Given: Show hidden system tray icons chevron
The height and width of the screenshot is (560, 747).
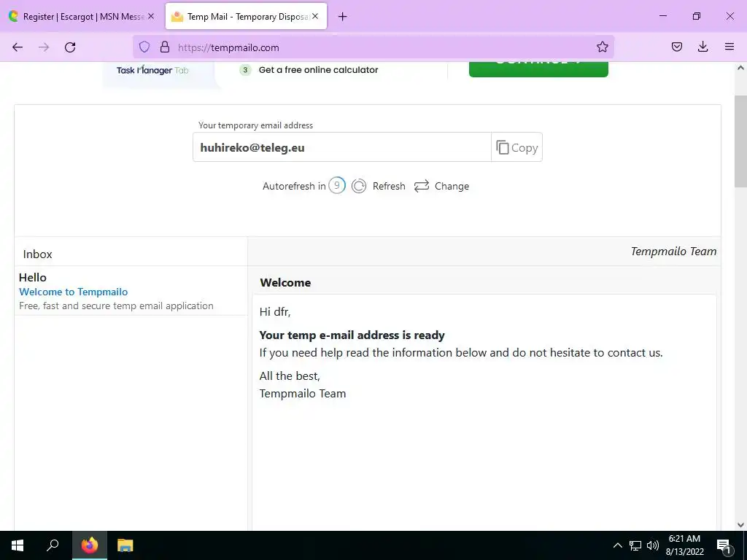Looking at the screenshot, I should pyautogui.click(x=617, y=545).
